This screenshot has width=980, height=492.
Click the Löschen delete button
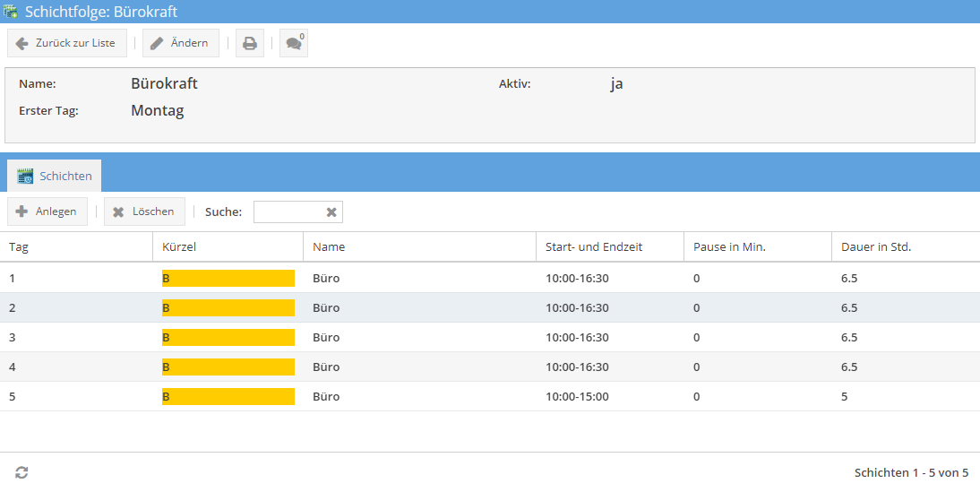click(x=144, y=211)
